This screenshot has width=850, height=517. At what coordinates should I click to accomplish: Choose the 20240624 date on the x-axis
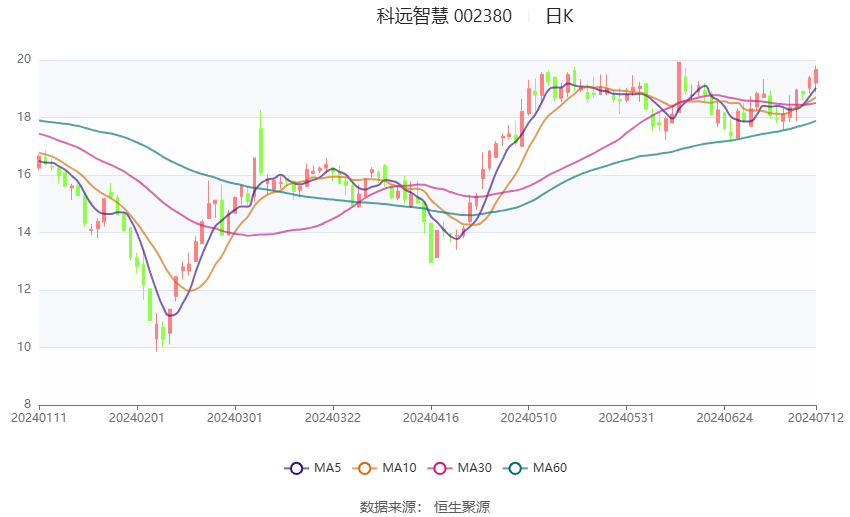tap(724, 416)
